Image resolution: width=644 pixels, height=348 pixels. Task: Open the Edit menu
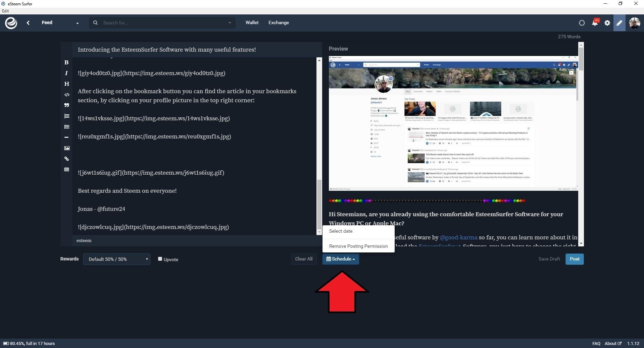[5, 11]
